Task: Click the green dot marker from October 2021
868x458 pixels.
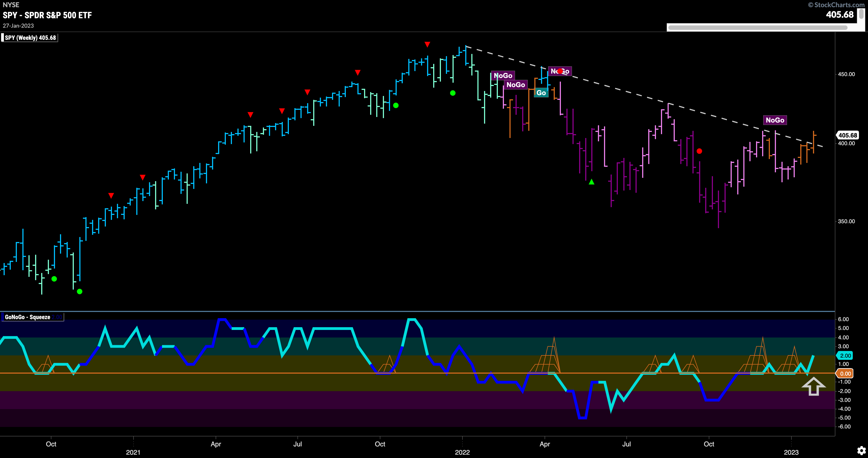Action: coord(396,105)
